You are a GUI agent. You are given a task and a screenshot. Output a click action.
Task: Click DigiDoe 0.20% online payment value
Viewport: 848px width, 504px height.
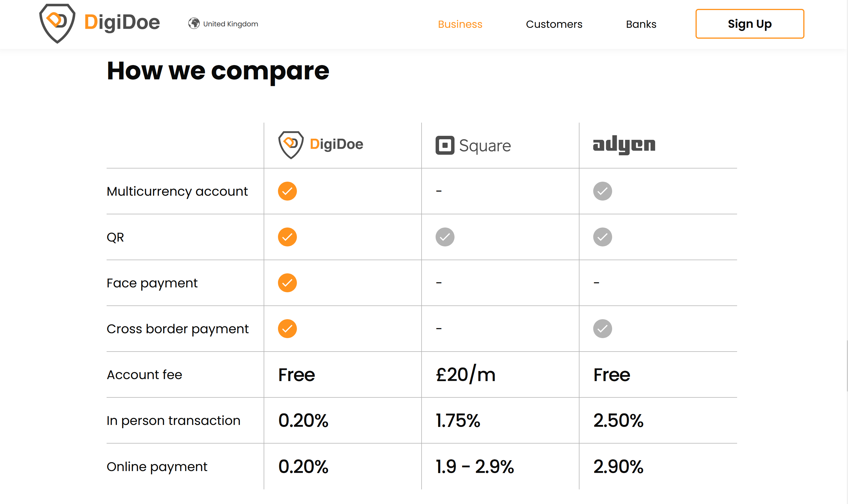coord(303,466)
